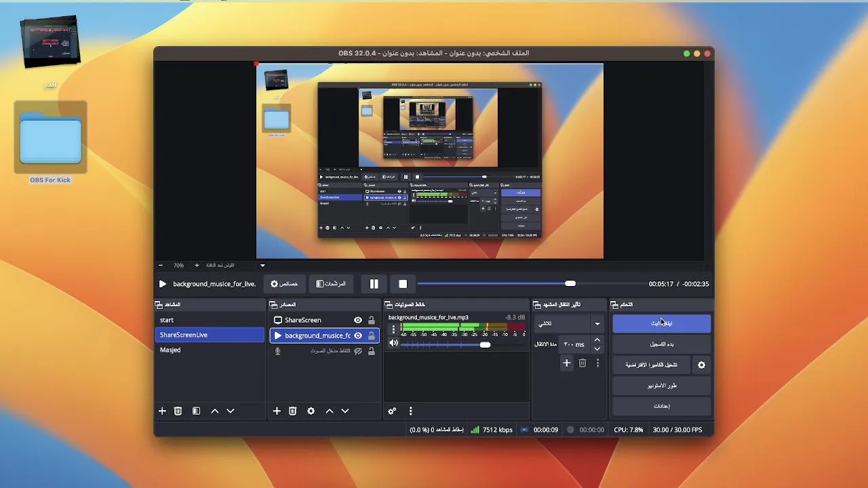Click the Sources dock float icon
Screen dimensions: 868x488
[273, 305]
